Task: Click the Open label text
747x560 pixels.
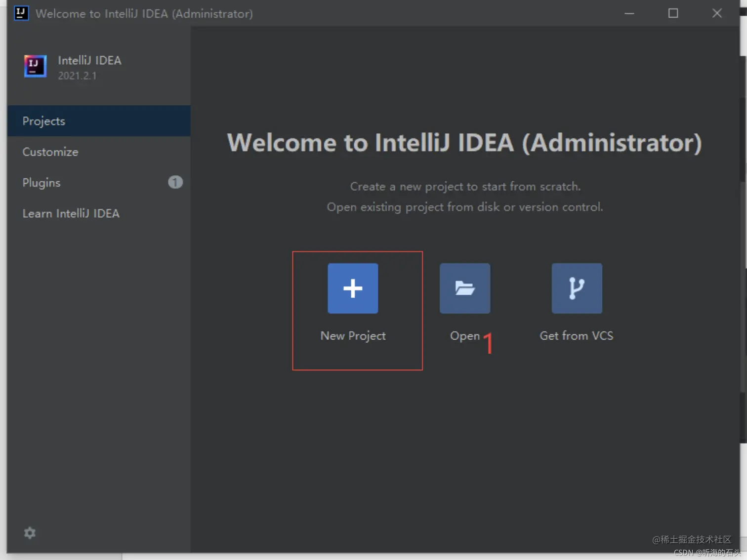Action: pyautogui.click(x=465, y=336)
